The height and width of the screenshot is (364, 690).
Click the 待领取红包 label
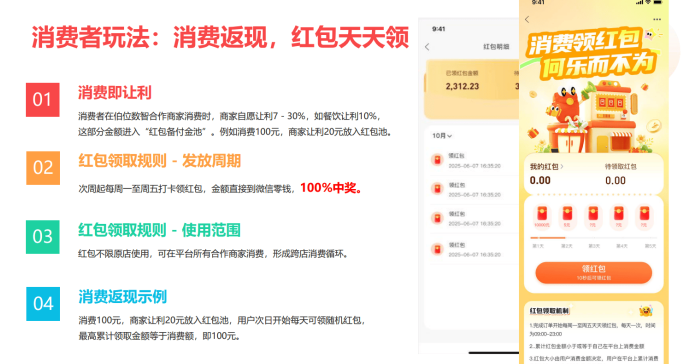point(620,166)
